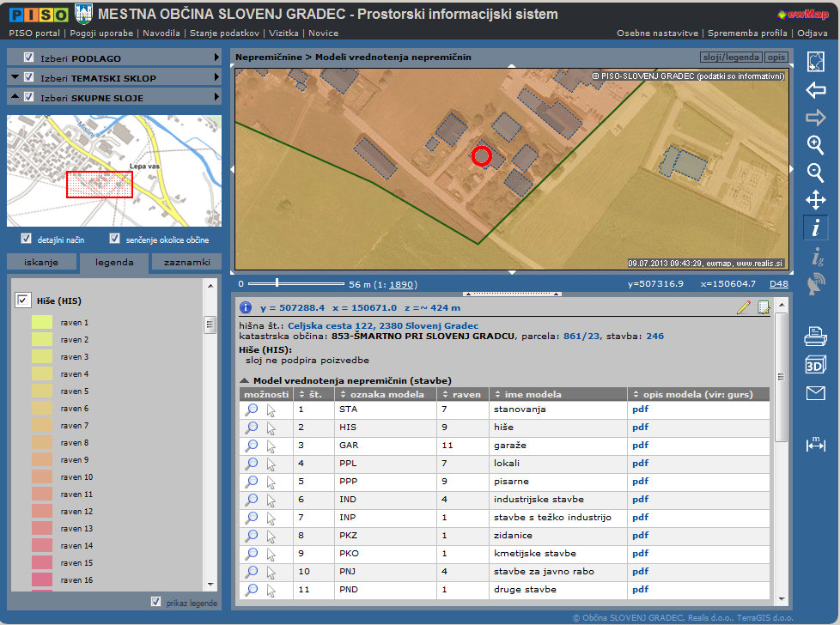Zoom to model STA row magnifier

tap(252, 410)
